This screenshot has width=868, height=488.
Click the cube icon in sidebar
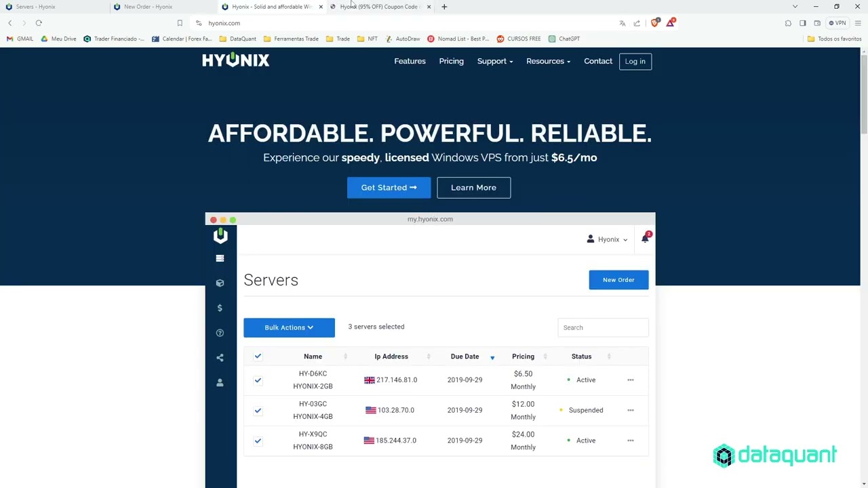pos(220,283)
